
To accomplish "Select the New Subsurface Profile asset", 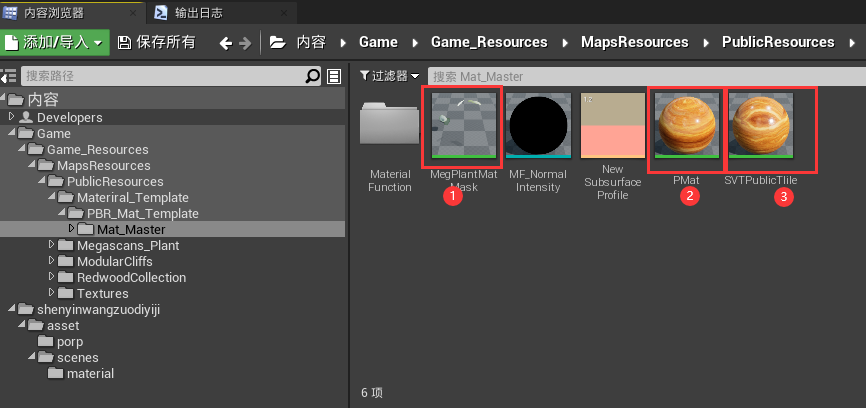I will coord(612,125).
